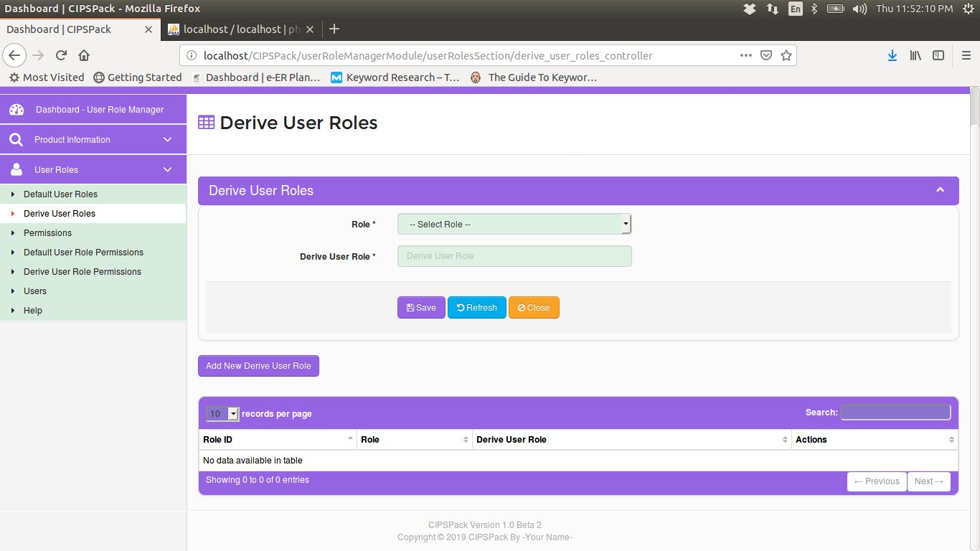Viewport: 980px width, 551px height.
Task: Collapse the Derive User Roles panel
Action: pos(940,190)
